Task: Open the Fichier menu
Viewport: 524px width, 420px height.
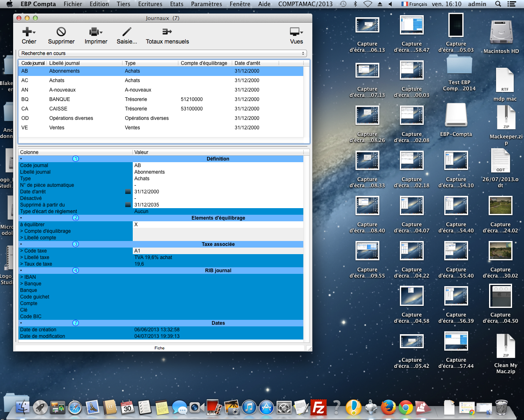Action: 73,4
